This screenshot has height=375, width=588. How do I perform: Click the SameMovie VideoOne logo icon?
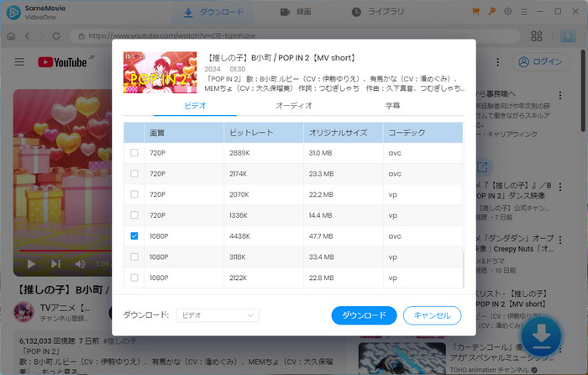13,13
